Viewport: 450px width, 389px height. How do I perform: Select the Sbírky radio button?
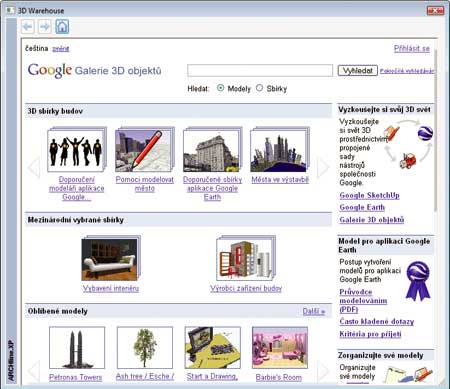259,88
